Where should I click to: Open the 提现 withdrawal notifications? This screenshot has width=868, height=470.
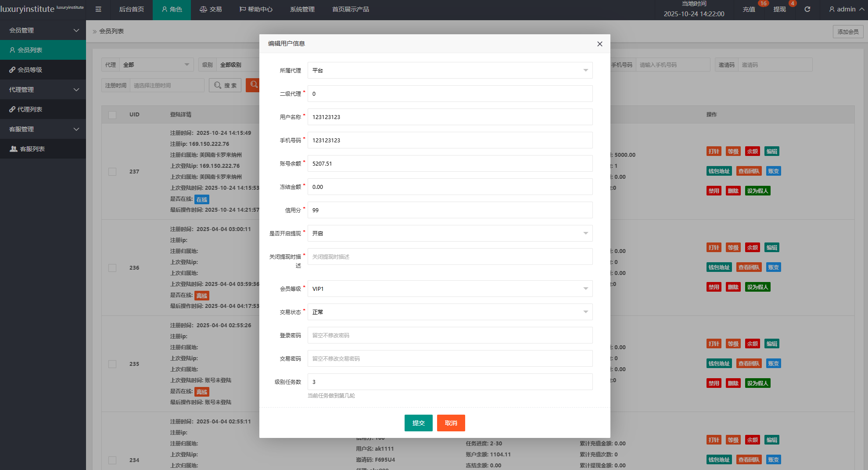click(x=779, y=9)
